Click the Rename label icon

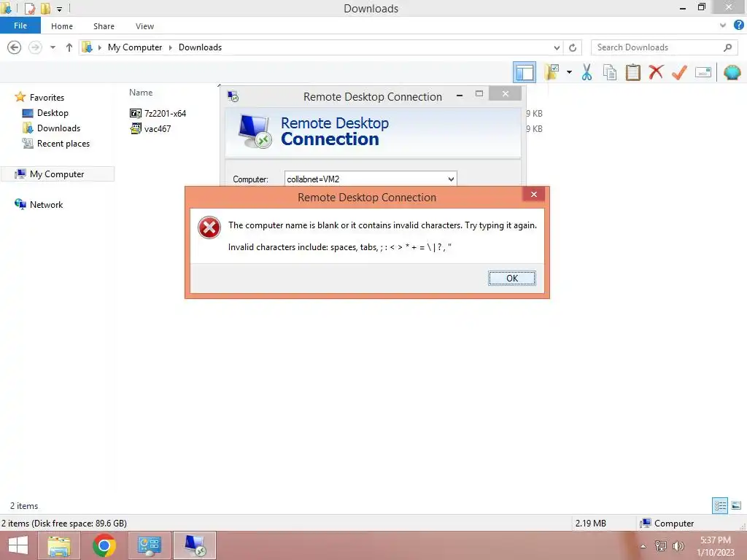[x=703, y=72]
